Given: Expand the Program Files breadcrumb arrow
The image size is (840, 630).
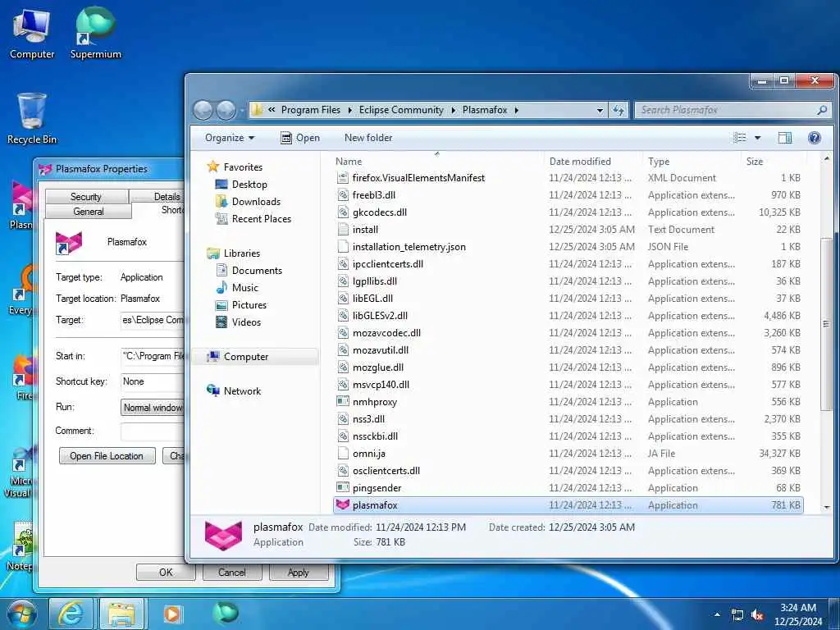Looking at the screenshot, I should click(x=349, y=110).
